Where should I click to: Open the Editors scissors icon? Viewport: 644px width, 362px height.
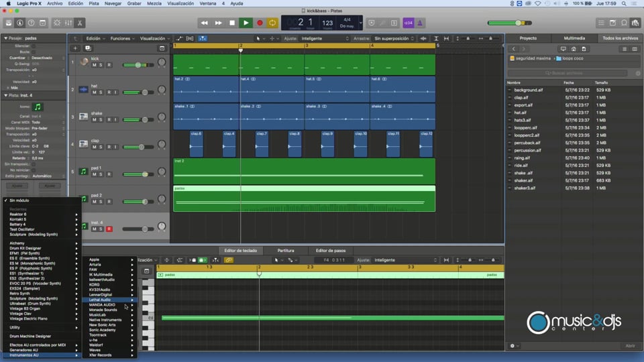(x=80, y=23)
